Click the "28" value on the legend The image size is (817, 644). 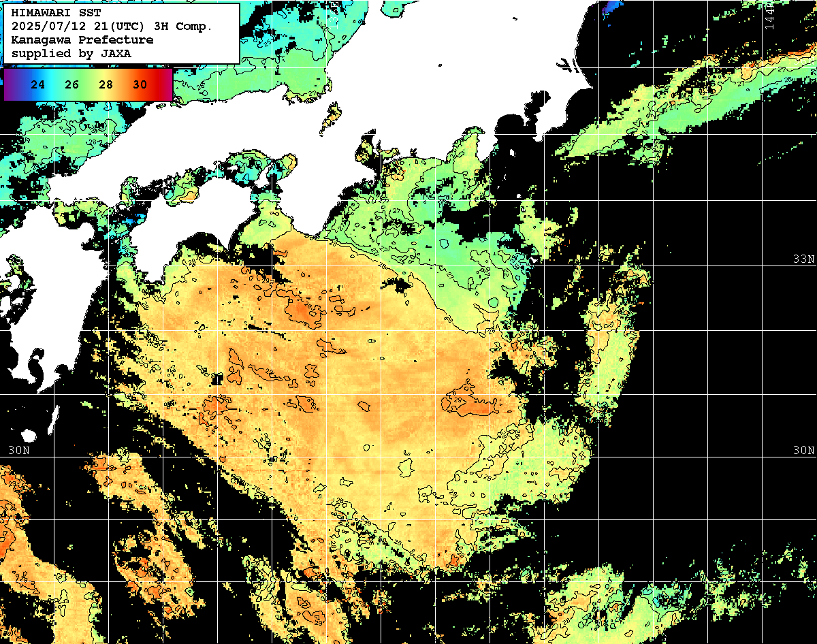tap(106, 84)
